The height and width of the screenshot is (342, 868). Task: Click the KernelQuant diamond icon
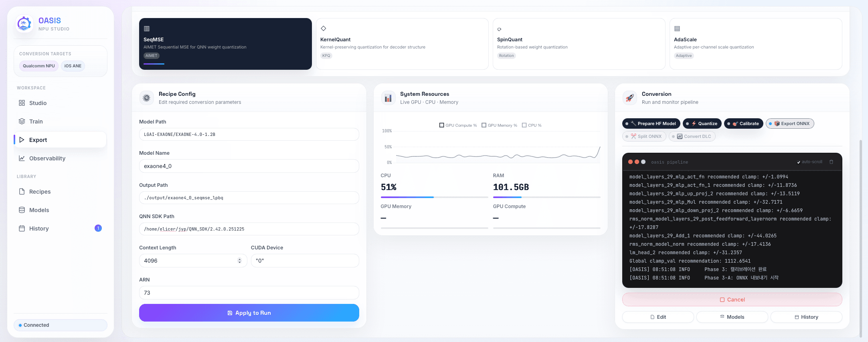click(324, 28)
